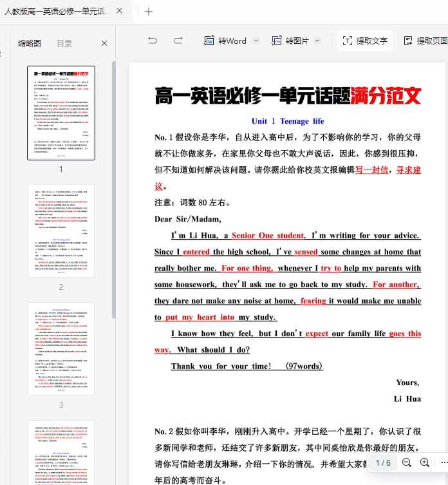The width and height of the screenshot is (448, 485).
Task: Zoom out with the magnifier minus icon
Action: click(407, 462)
